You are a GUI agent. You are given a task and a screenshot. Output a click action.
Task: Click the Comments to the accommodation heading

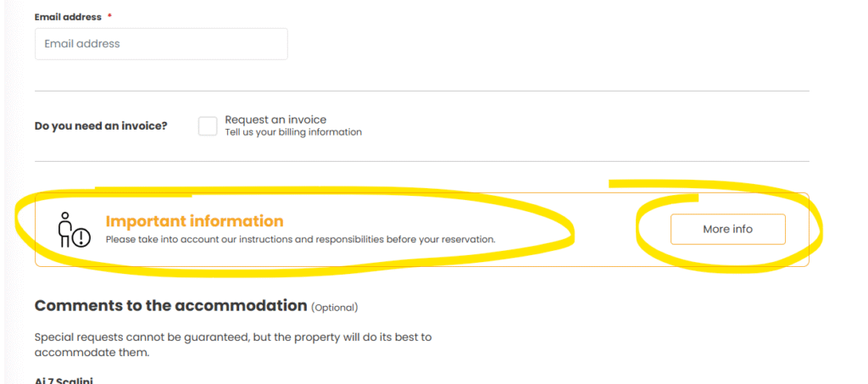[170, 305]
